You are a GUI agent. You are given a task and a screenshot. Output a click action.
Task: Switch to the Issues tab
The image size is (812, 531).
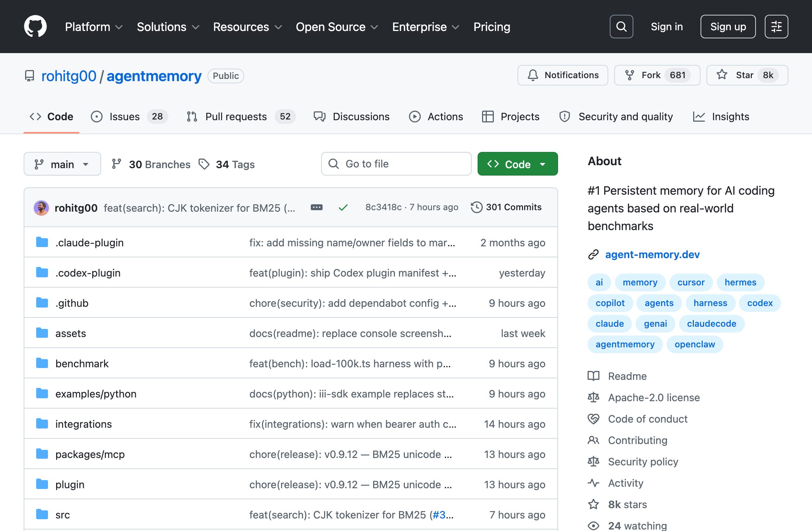tap(129, 117)
